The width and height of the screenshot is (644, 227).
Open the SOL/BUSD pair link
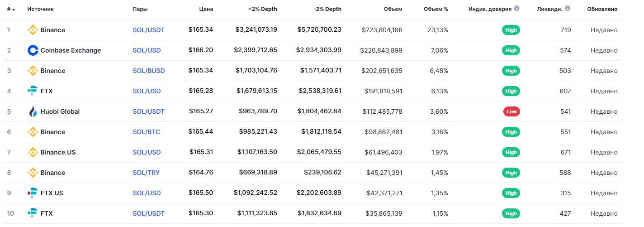tap(149, 71)
